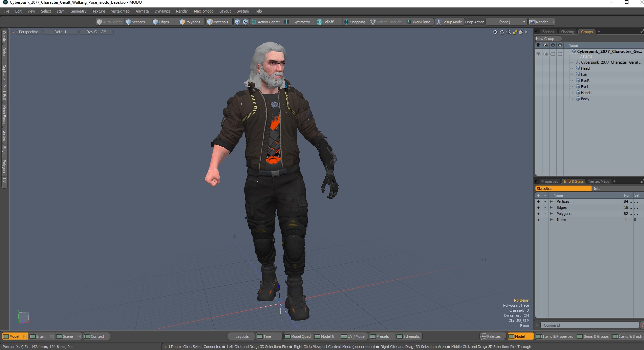Toggle first checkbox of Cyberpunk group row
644x350 pixels.
(553, 54)
